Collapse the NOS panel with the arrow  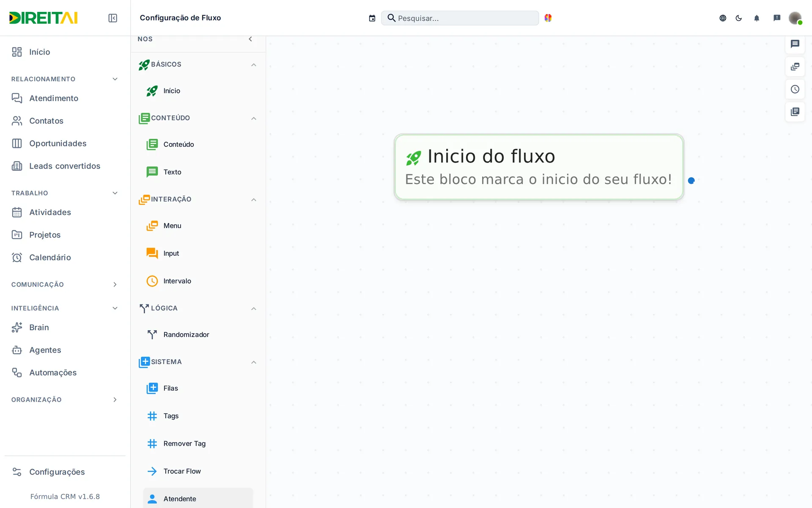(250, 39)
